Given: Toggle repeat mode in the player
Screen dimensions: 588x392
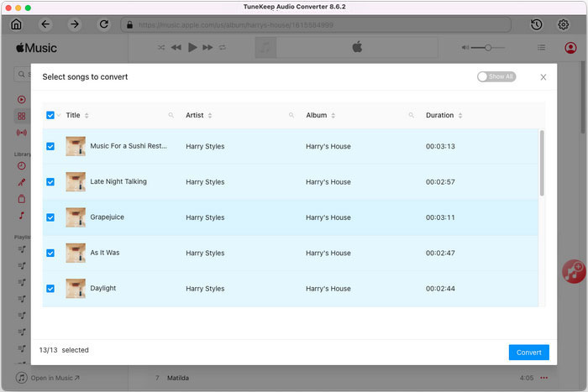Looking at the screenshot, I should pos(223,48).
